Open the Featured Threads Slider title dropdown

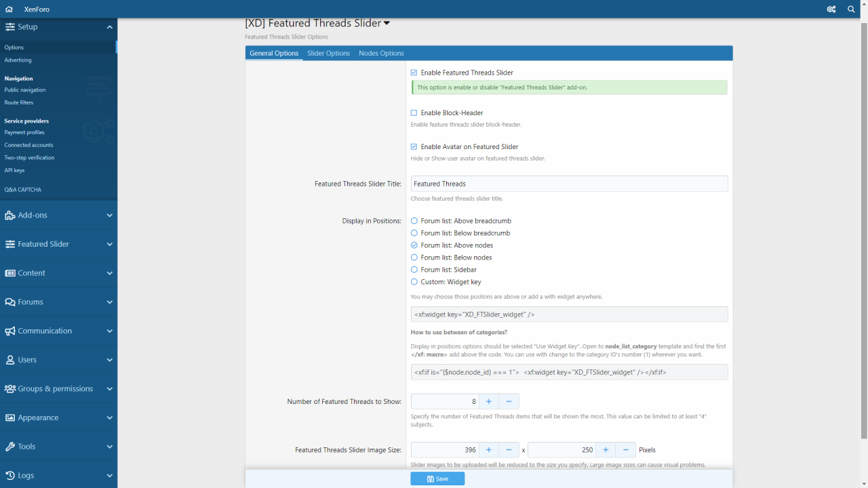(387, 23)
